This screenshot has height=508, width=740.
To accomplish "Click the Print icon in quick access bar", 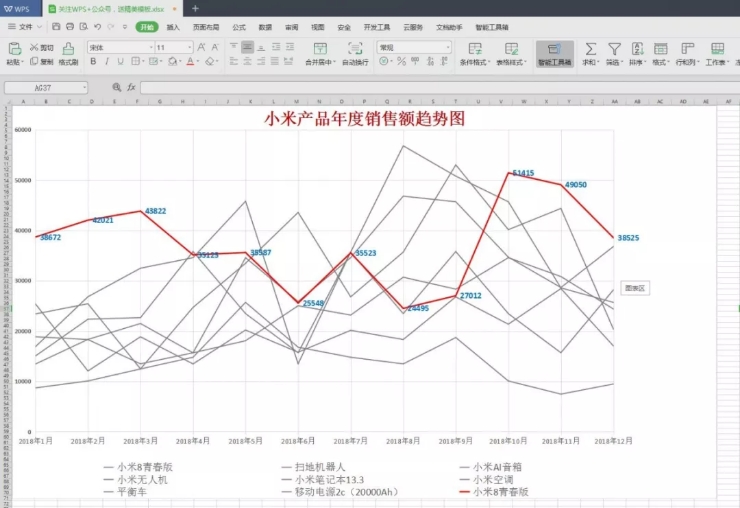I will pos(70,26).
